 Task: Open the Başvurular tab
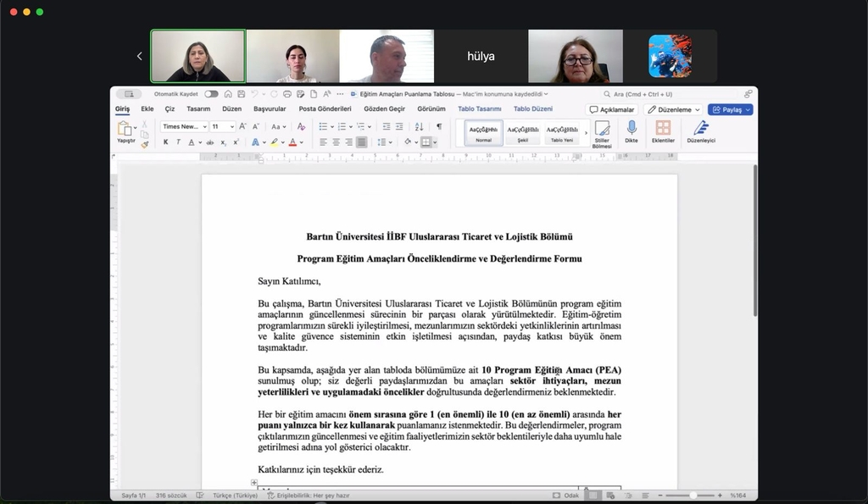click(270, 109)
